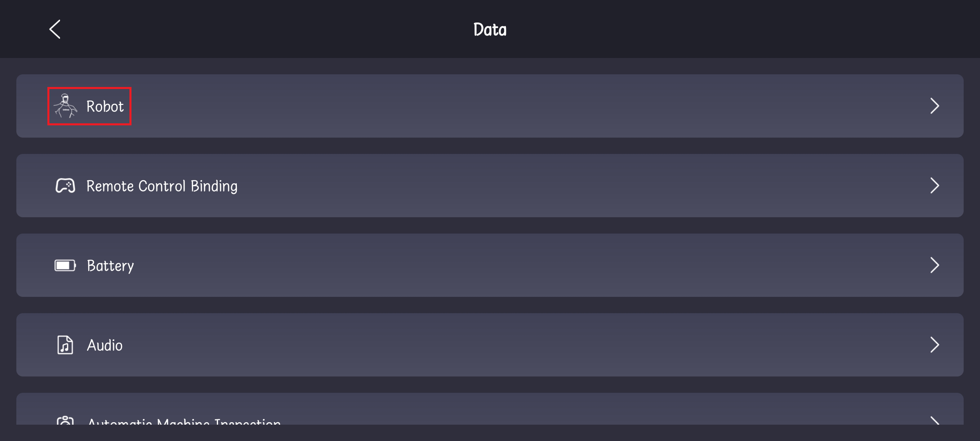This screenshot has width=980, height=441.
Task: Click the gamepad controller icon
Action: click(x=65, y=186)
